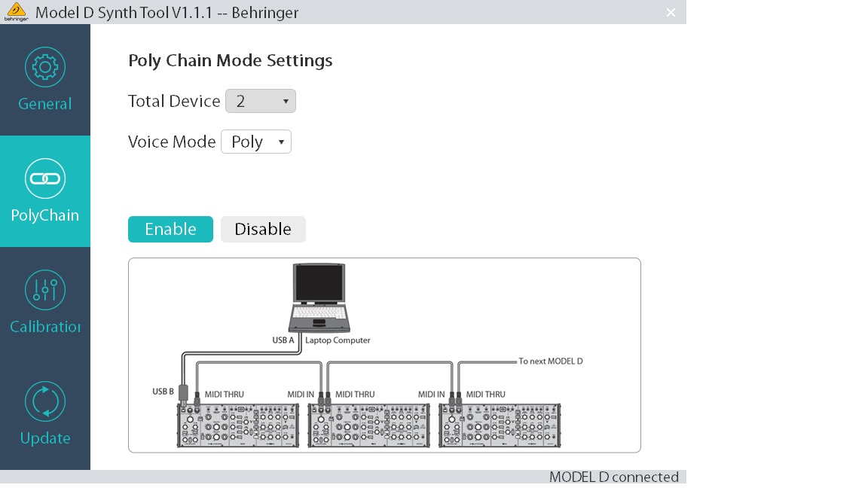Screen dimensions: 868x488
Task: Select the PolyChain chain-link icon
Action: [45, 178]
